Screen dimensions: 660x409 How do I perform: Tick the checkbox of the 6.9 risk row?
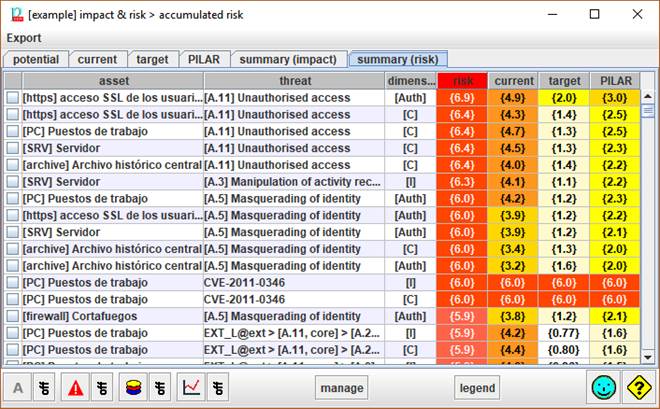(x=12, y=99)
